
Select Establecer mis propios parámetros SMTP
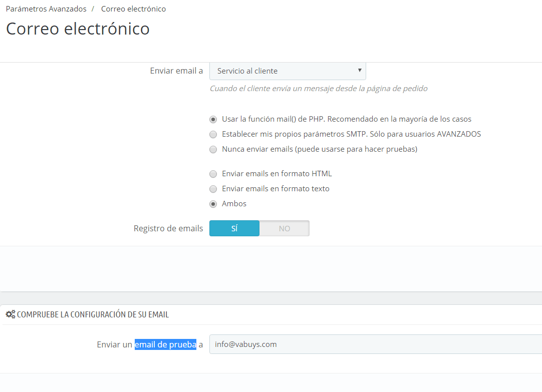[x=213, y=134]
